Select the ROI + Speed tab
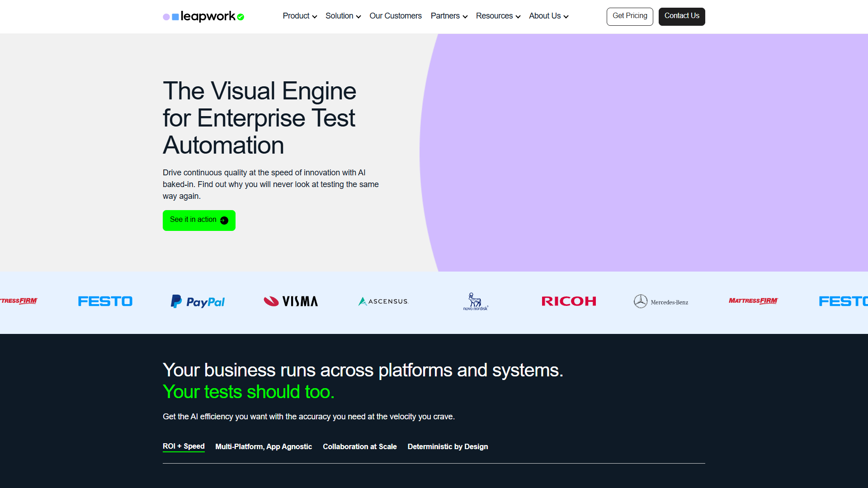The width and height of the screenshot is (868, 488). [184, 446]
